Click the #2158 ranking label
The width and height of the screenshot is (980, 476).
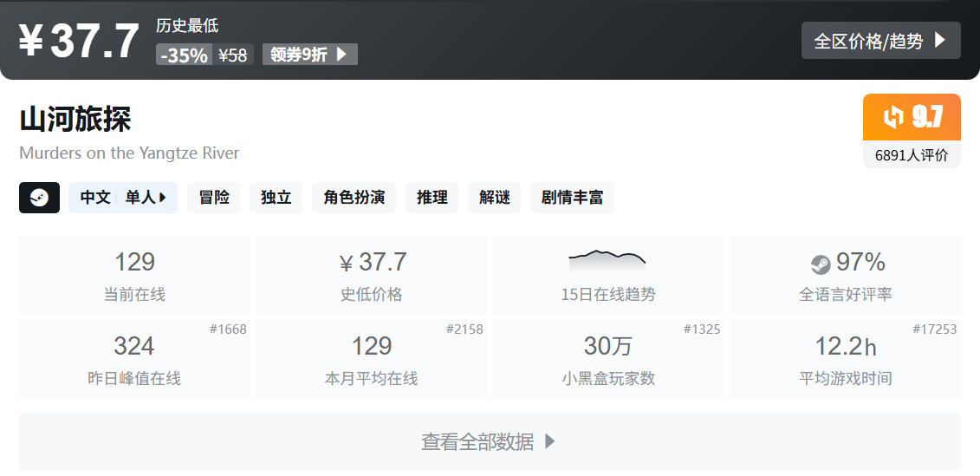pos(464,329)
